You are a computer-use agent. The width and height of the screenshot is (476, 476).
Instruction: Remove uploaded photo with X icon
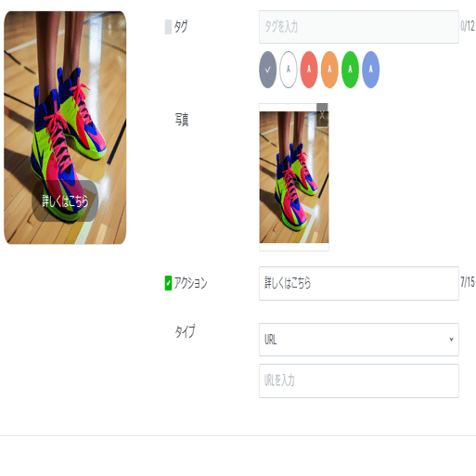(x=322, y=115)
